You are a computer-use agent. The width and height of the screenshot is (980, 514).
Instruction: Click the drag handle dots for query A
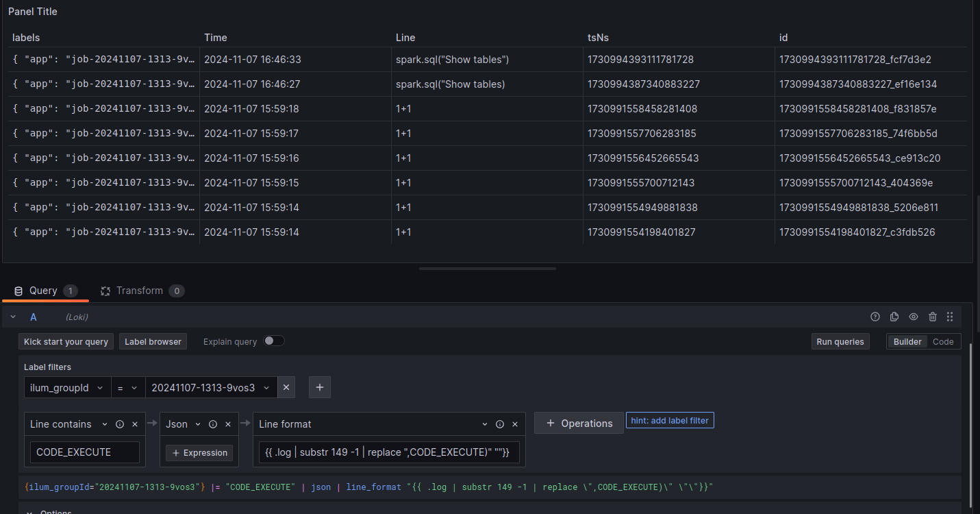pyautogui.click(x=951, y=317)
